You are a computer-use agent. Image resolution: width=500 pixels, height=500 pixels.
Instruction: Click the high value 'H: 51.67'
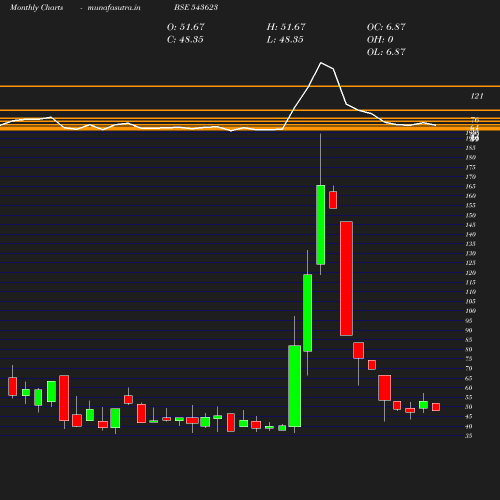point(286,27)
